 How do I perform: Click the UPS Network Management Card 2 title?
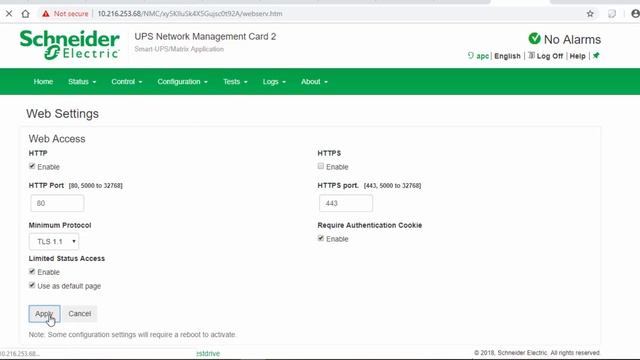pyautogui.click(x=205, y=36)
